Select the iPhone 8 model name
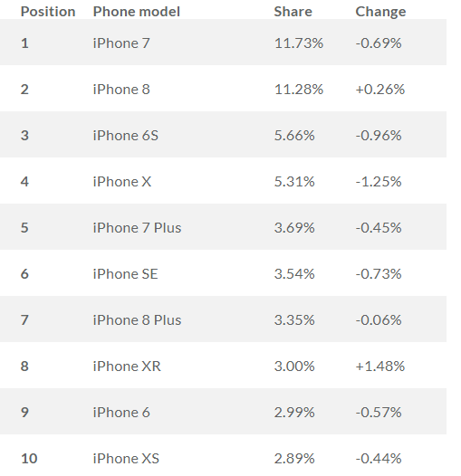The image size is (461, 476). pyautogui.click(x=121, y=90)
